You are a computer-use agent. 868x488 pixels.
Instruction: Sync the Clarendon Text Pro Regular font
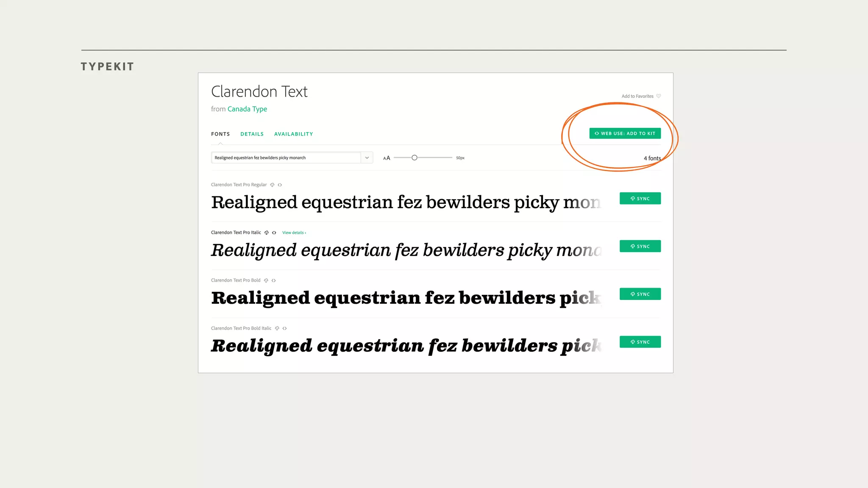(x=640, y=198)
